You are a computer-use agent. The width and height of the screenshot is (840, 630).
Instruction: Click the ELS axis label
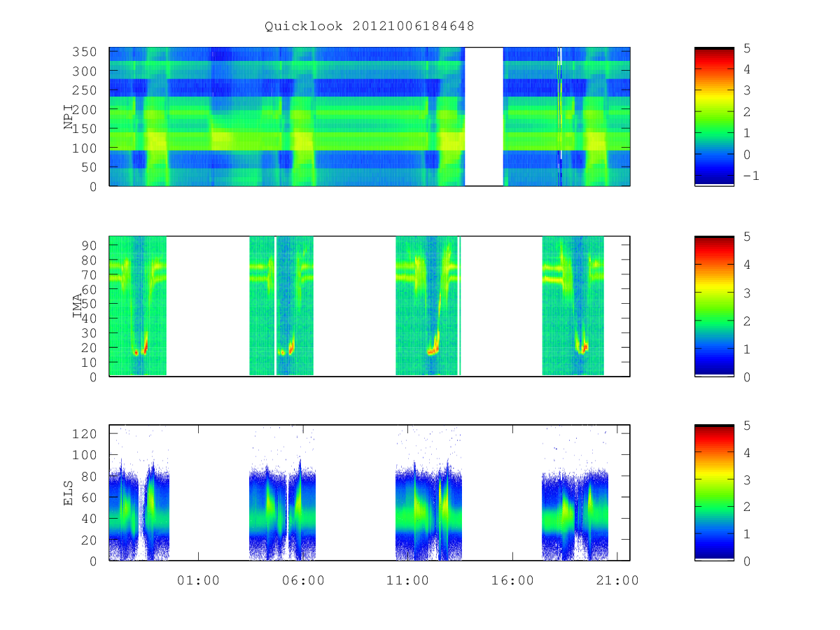69,493
